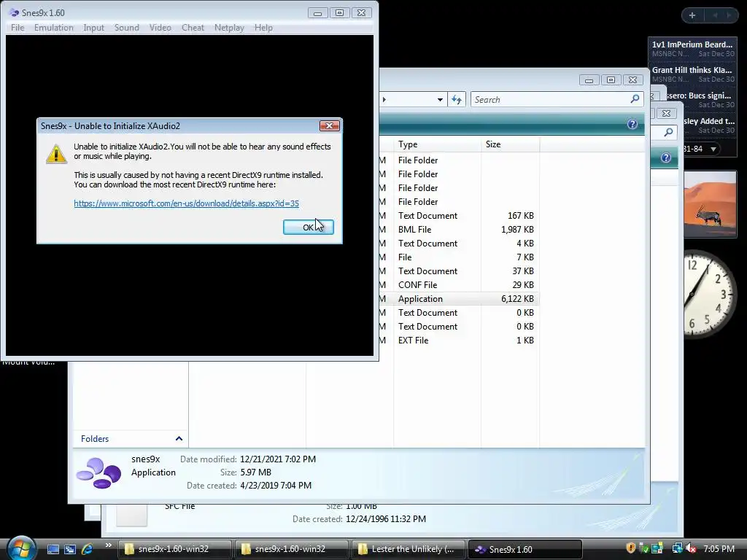Open the DirectX9 runtime download link
747x560 pixels.
tap(186, 203)
